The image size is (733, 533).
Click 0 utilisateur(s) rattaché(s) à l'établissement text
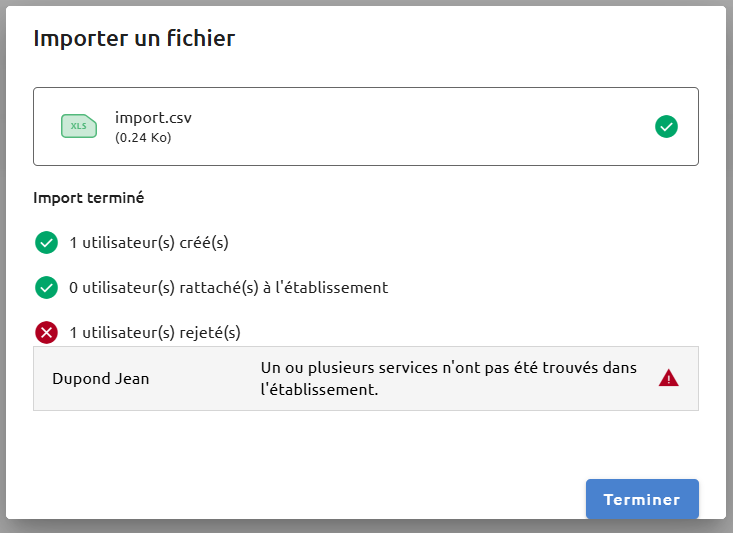point(229,288)
